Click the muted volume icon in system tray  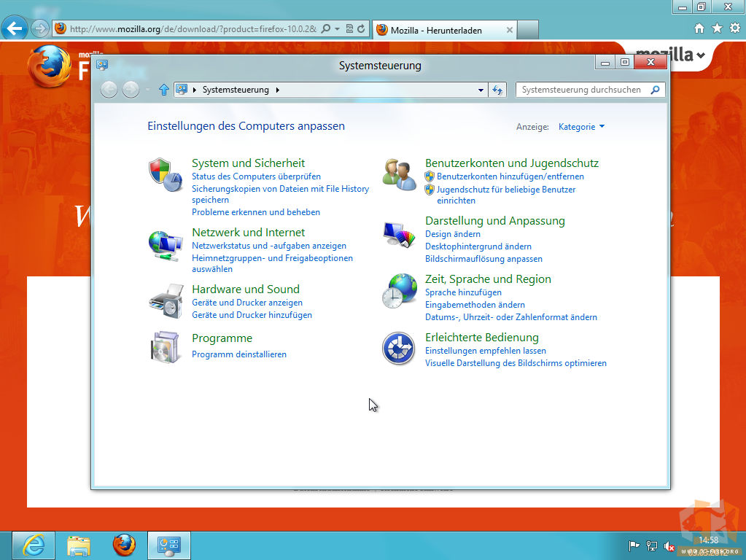[669, 547]
